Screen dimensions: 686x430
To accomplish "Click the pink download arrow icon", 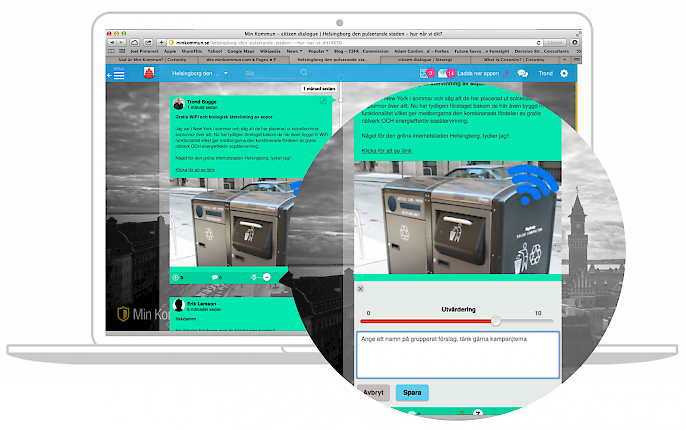I will pos(506,73).
